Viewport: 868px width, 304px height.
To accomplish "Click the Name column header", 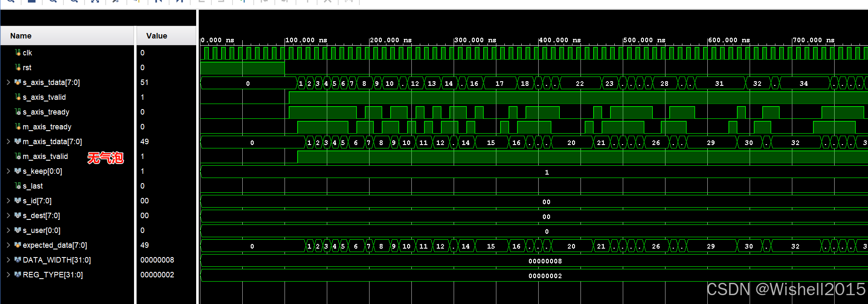I will tap(67, 36).
